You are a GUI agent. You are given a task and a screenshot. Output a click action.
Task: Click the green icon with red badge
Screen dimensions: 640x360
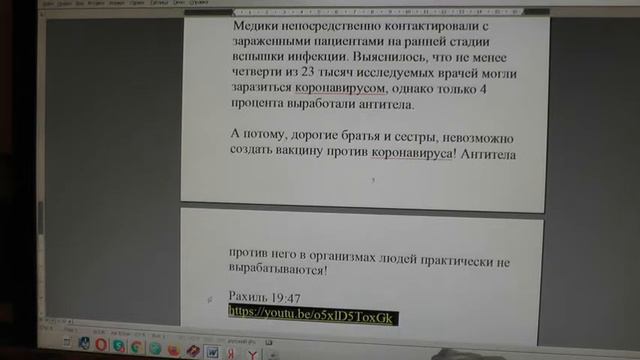[119, 346]
